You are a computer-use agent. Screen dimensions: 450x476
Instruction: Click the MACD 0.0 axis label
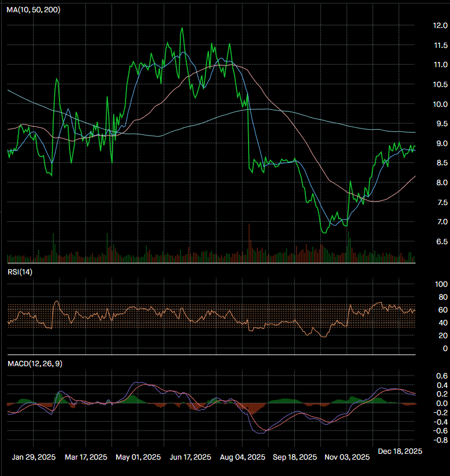pos(442,404)
